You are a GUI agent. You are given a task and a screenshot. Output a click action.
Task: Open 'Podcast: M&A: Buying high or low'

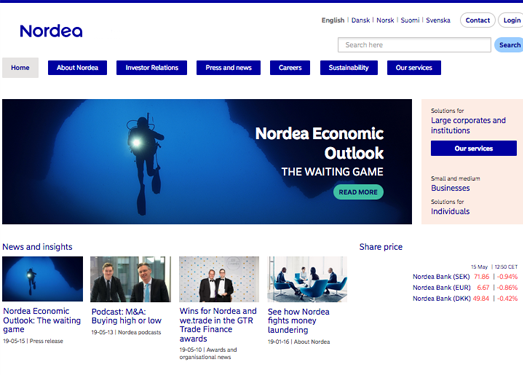pos(126,316)
